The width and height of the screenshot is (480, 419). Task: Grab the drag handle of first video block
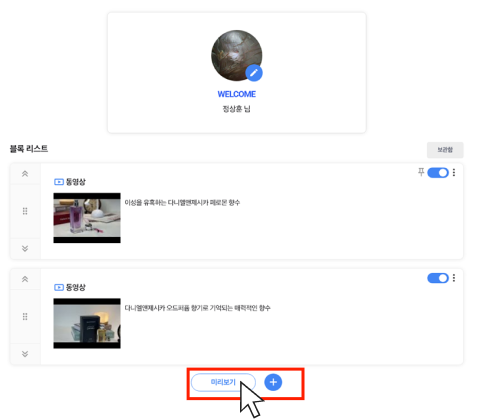pyautogui.click(x=25, y=211)
